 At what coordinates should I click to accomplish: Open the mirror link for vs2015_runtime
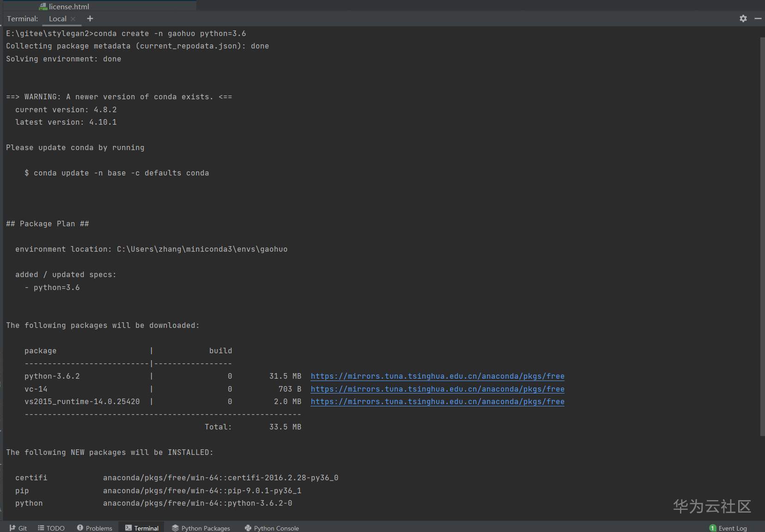437,402
